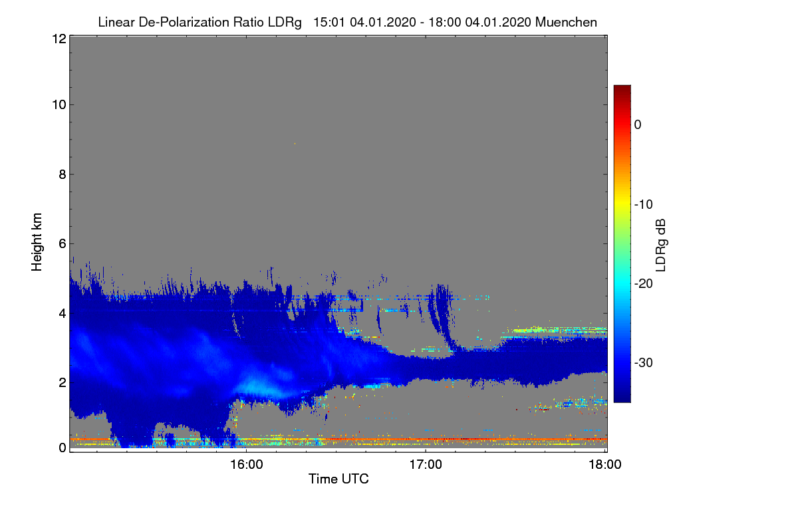Click the colorbar -30 dB label

(x=643, y=363)
